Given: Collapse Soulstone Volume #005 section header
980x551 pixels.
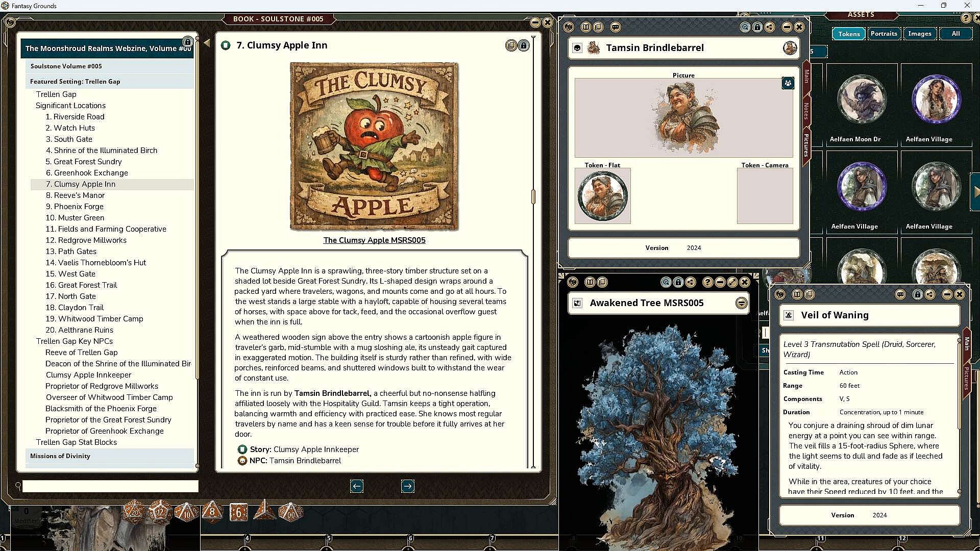Looking at the screenshot, I should pyautogui.click(x=109, y=66).
